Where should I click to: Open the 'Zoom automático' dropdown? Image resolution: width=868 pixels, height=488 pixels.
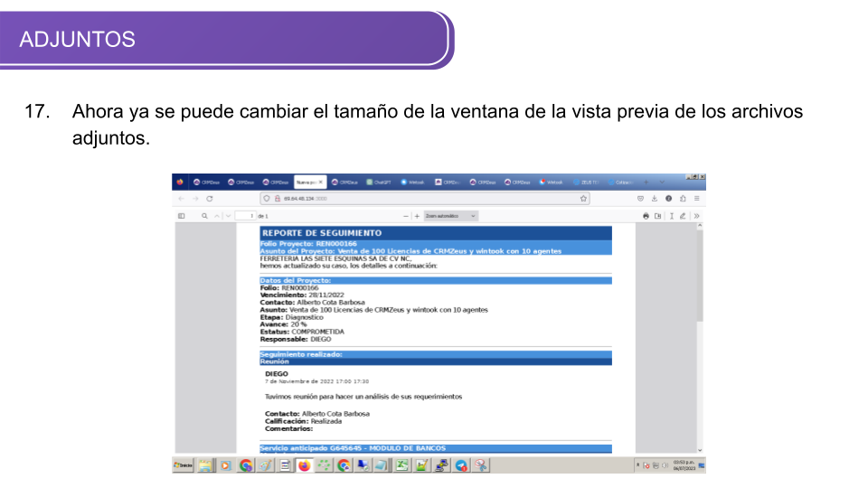coord(450,216)
